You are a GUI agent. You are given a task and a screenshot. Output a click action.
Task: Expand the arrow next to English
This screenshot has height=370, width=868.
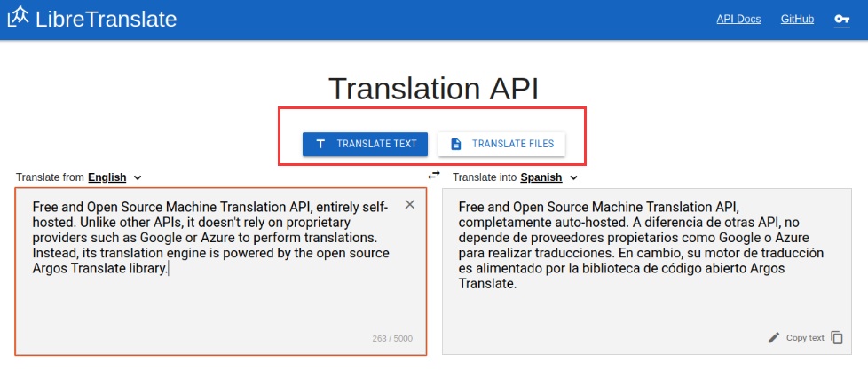(138, 178)
